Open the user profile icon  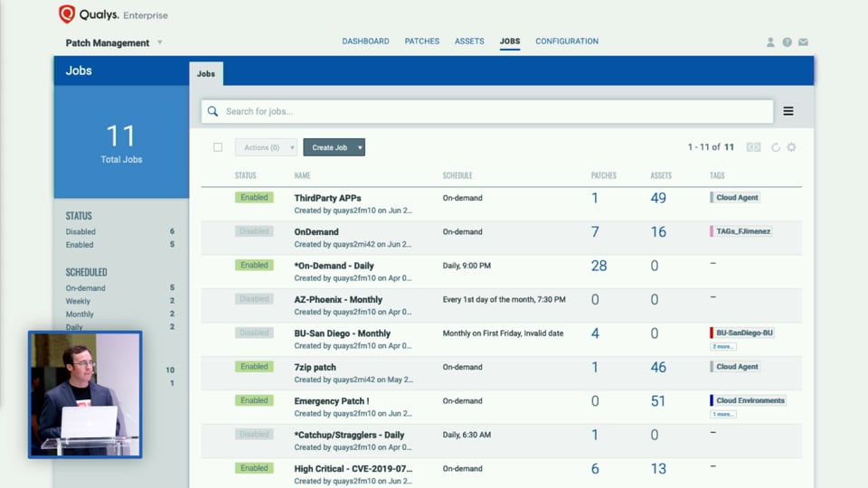770,42
